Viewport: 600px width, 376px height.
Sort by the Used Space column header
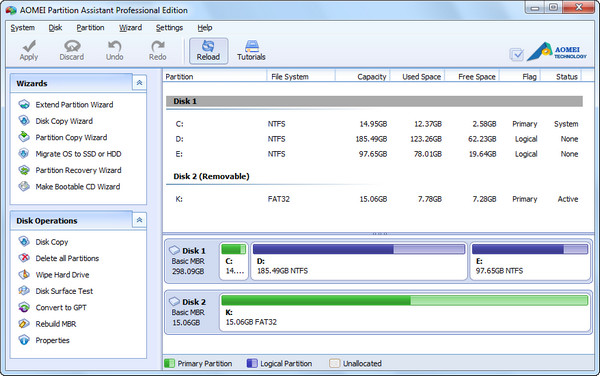point(417,77)
